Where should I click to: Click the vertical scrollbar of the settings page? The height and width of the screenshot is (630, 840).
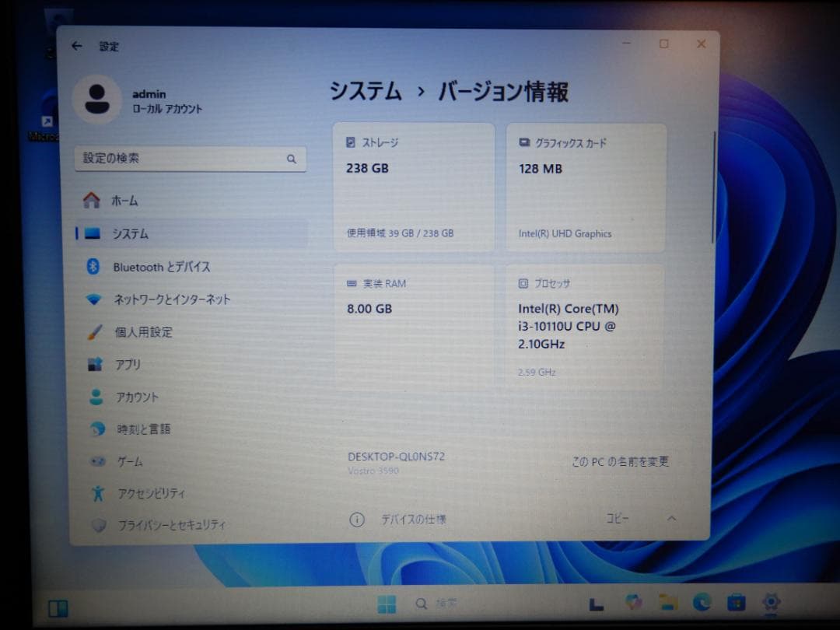click(713, 187)
